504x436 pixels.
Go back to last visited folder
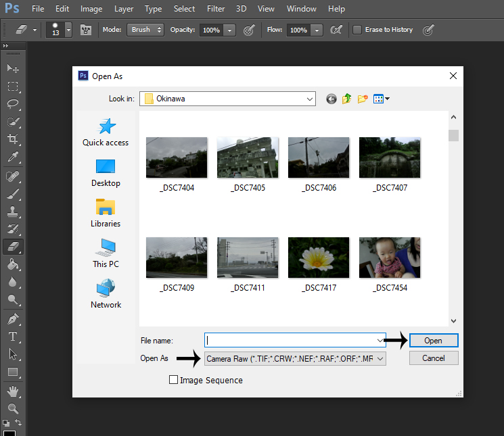coord(331,99)
